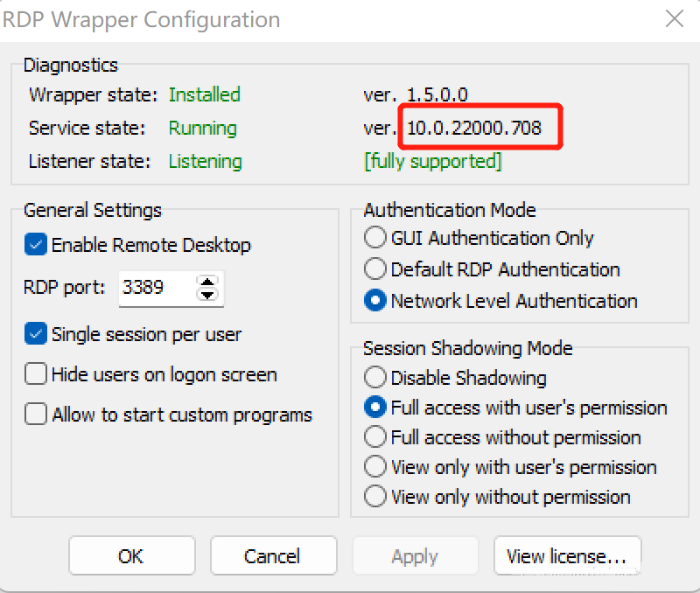Decrease RDP port with down arrow
This screenshot has height=593, width=700.
click(207, 295)
